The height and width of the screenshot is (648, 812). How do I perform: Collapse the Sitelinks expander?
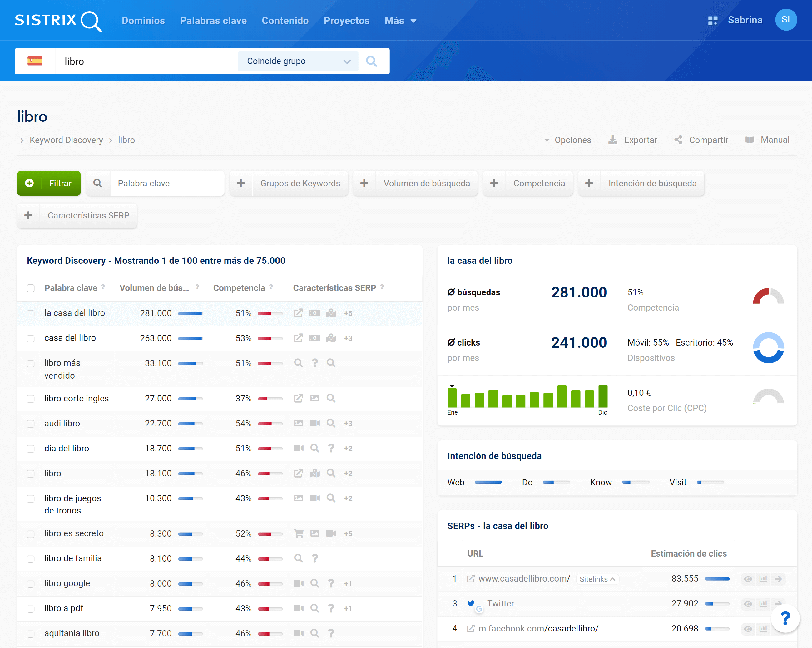point(597,579)
